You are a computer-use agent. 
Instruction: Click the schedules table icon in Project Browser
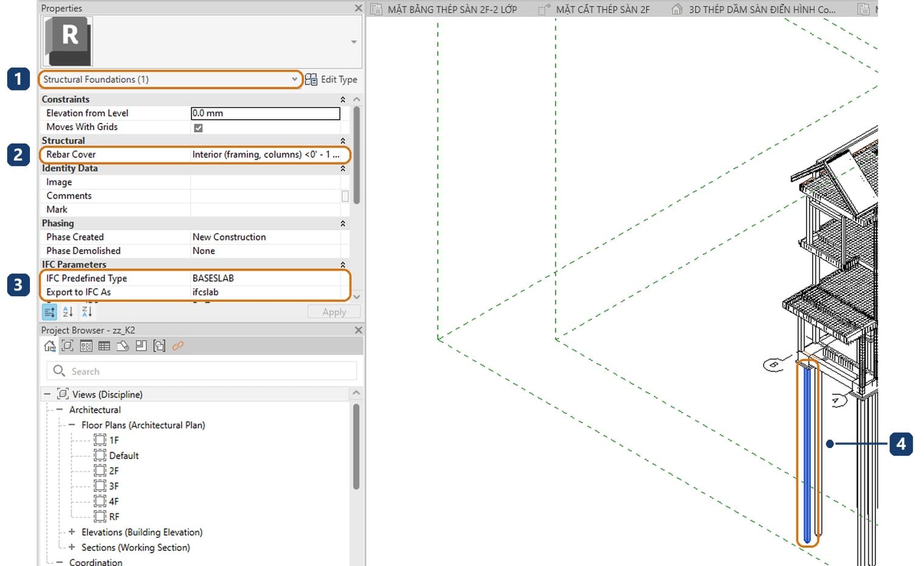(105, 346)
